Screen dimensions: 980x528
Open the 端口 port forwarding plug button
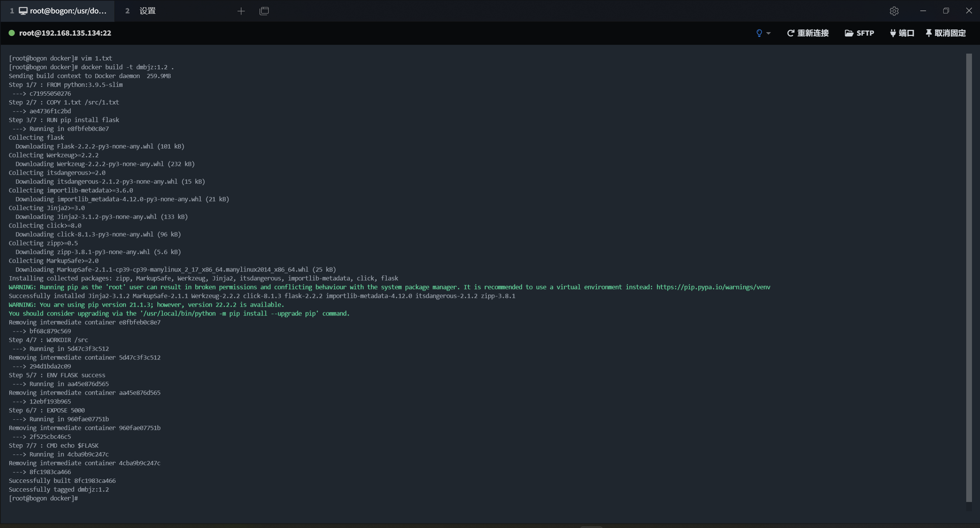(902, 33)
